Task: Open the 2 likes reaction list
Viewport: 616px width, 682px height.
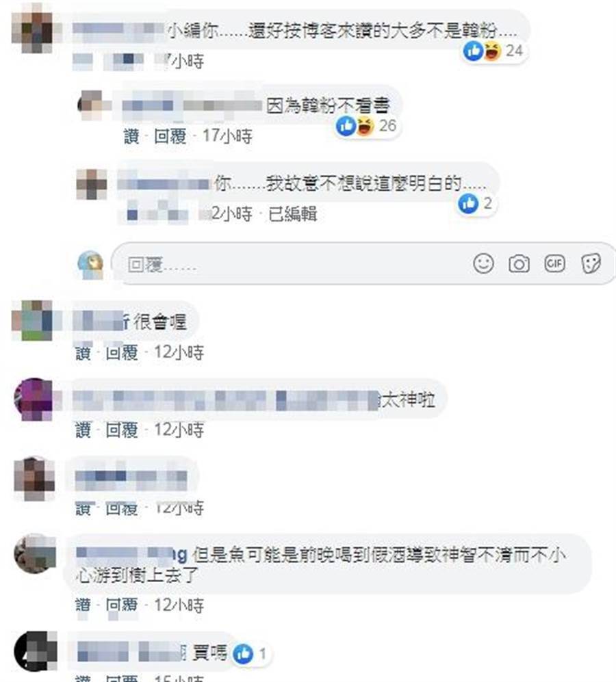Action: coord(475,204)
